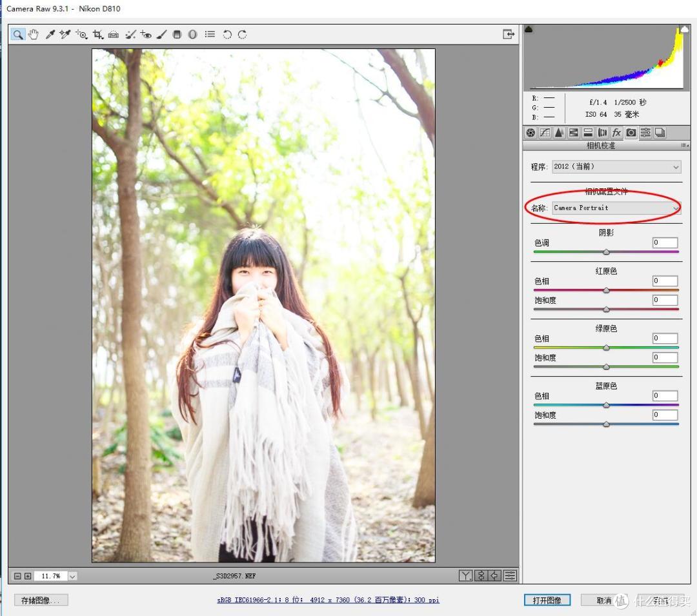Select the Adjustment Brush tool

(162, 35)
